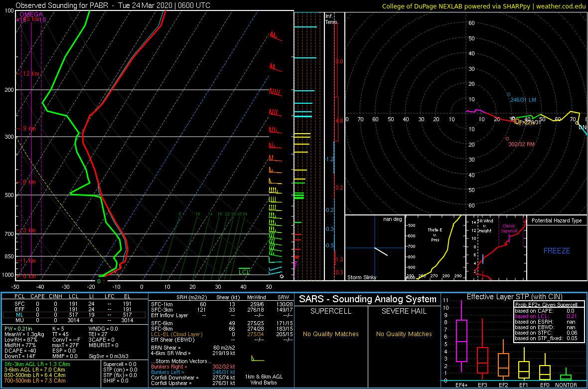Click the "LowRH = 87%" value
The height and width of the screenshot is (389, 588).
[x=20, y=340]
